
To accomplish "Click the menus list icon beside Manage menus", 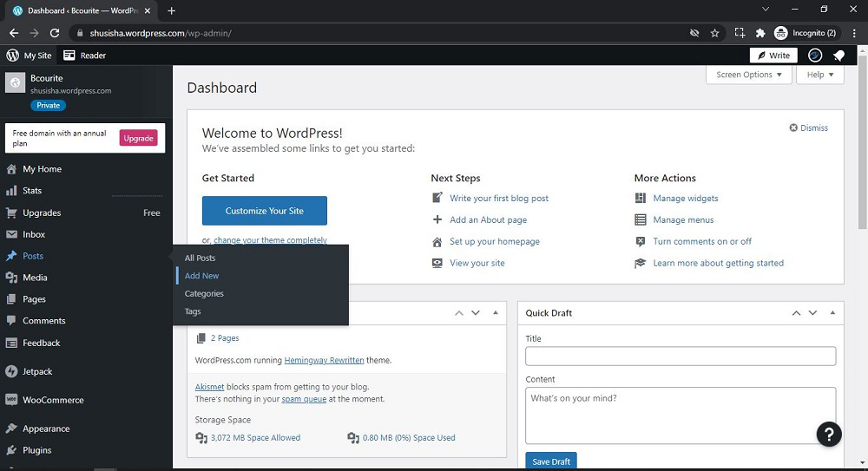I will click(x=641, y=219).
